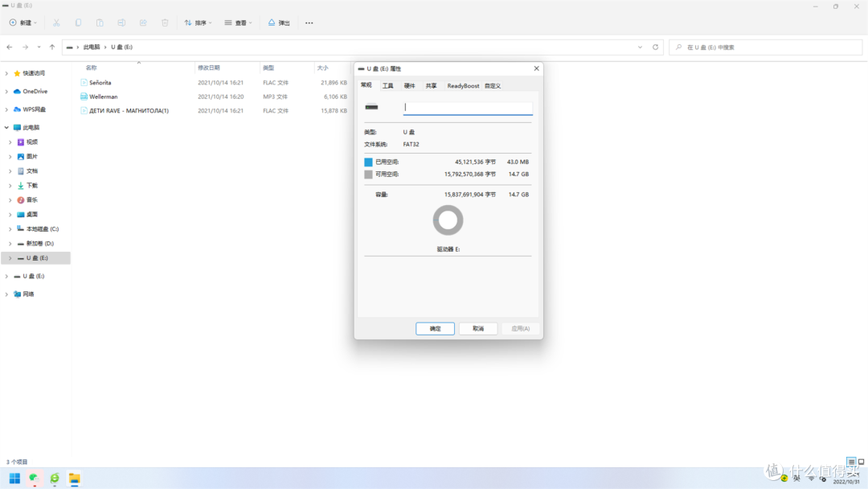
Task: Click 取消 in the properties dialog
Action: click(x=477, y=328)
